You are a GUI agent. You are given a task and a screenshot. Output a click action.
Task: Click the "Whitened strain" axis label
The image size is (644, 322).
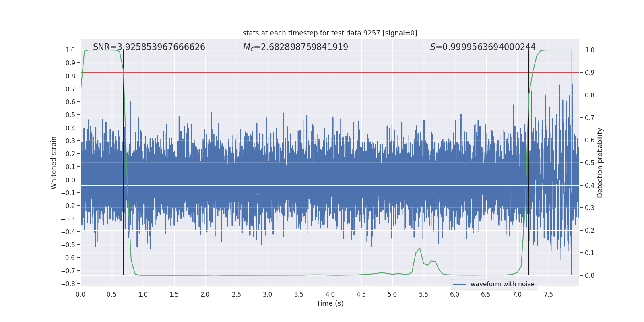54,163
